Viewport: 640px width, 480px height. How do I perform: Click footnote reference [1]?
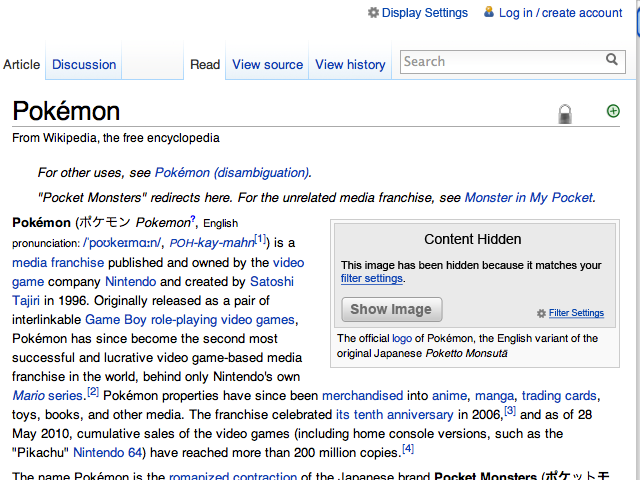pyautogui.click(x=260, y=238)
